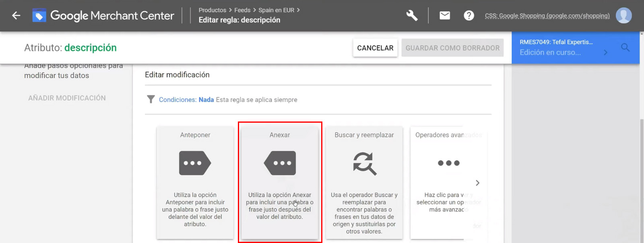This screenshot has height=243, width=644.
Task: Select the Operadores avanzados card title
Action: pyautogui.click(x=448, y=135)
